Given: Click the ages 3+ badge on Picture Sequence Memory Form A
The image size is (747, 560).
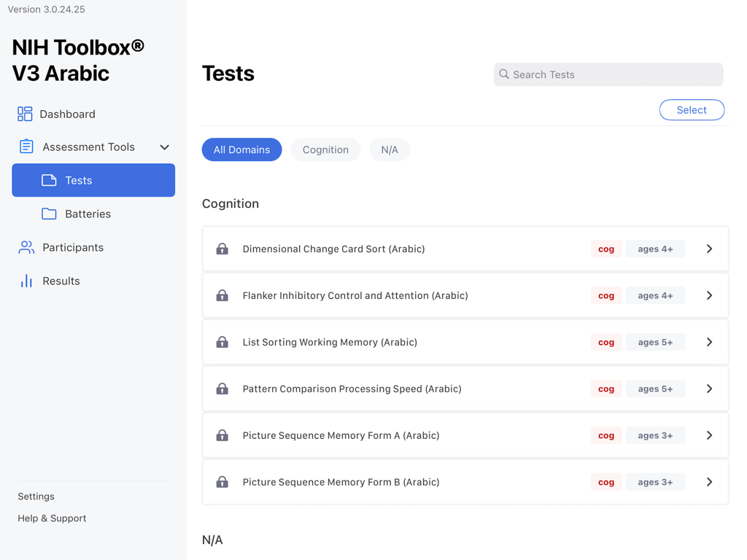Looking at the screenshot, I should (x=655, y=435).
